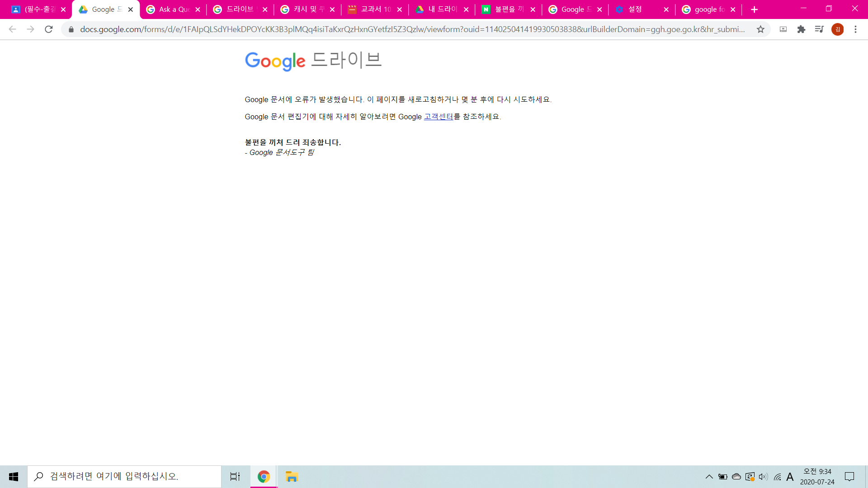868x488 pixels.
Task: Close the Ask a Que tab
Action: (x=198, y=9)
